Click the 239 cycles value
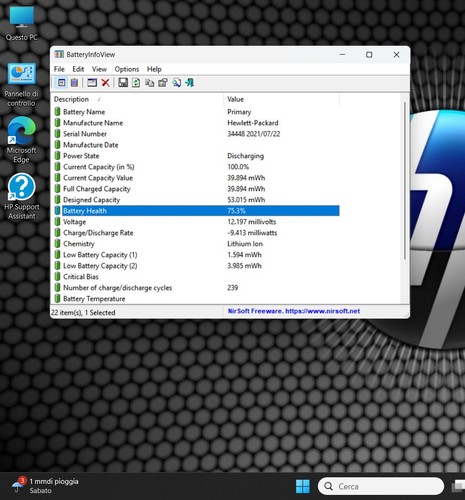This screenshot has height=500, width=465. (233, 288)
